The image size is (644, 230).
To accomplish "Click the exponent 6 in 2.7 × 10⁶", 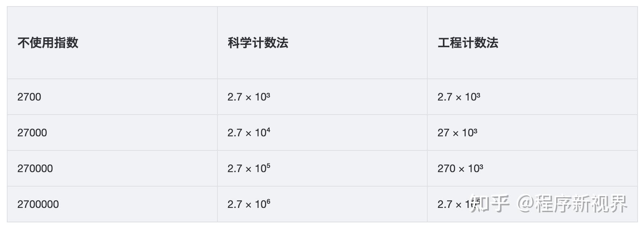I will click(x=268, y=201).
